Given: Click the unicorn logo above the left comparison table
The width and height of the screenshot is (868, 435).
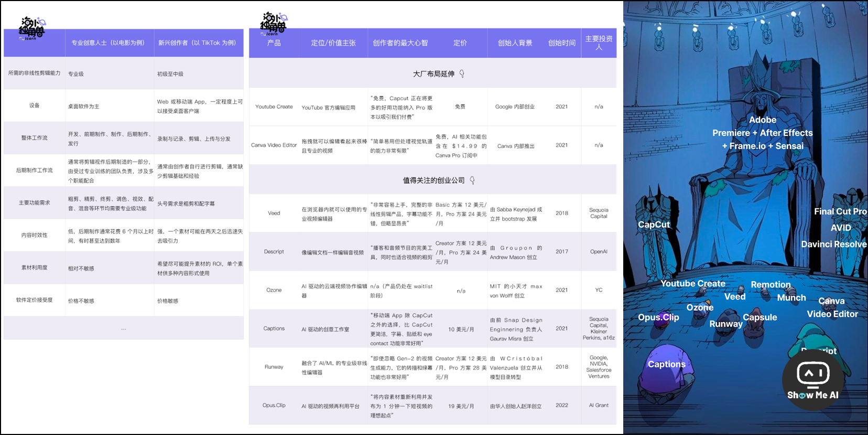Looking at the screenshot, I should pos(32,28).
